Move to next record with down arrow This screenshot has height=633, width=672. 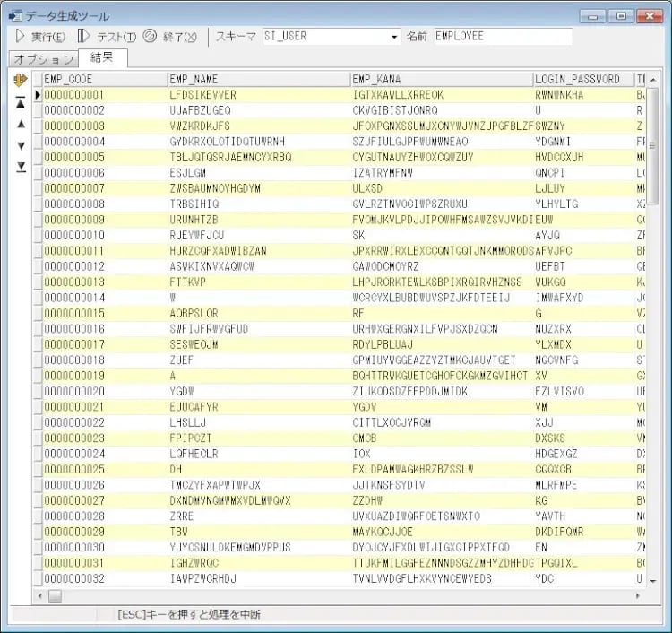21,145
